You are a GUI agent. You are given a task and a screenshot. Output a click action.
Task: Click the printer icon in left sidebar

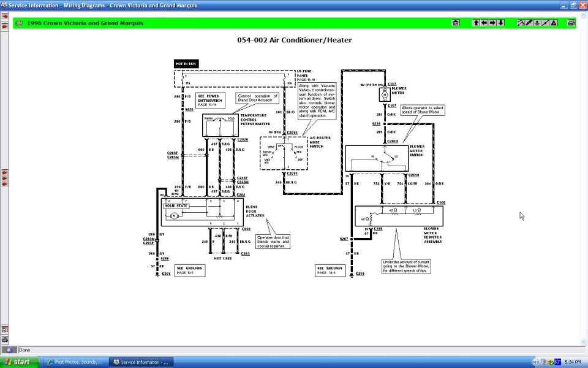[x=4, y=339]
